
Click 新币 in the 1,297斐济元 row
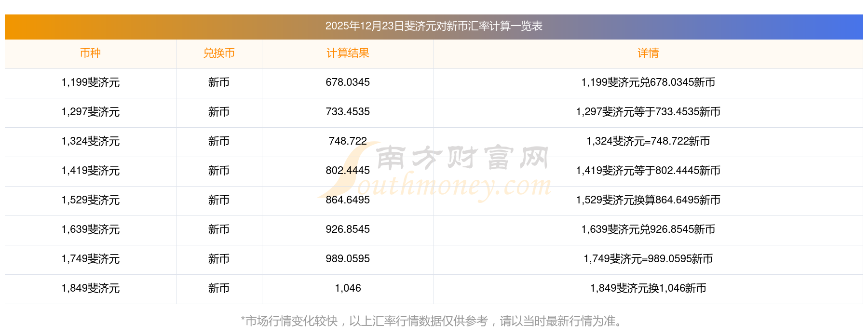(219, 112)
